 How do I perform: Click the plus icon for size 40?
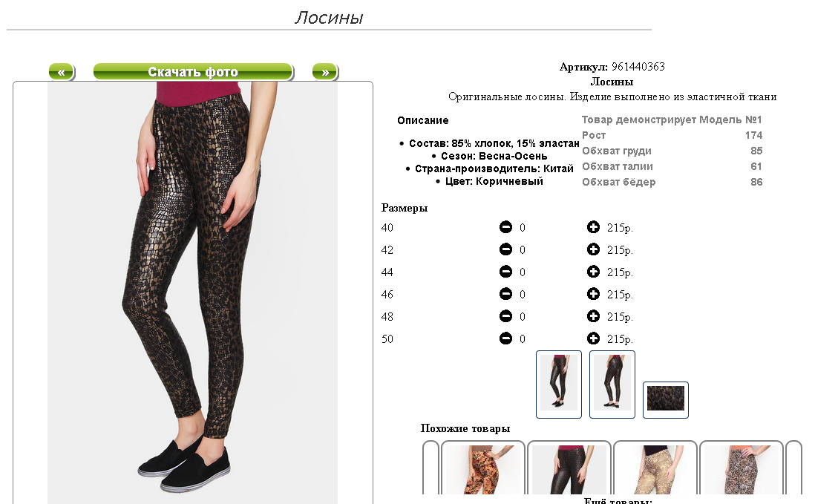[593, 227]
